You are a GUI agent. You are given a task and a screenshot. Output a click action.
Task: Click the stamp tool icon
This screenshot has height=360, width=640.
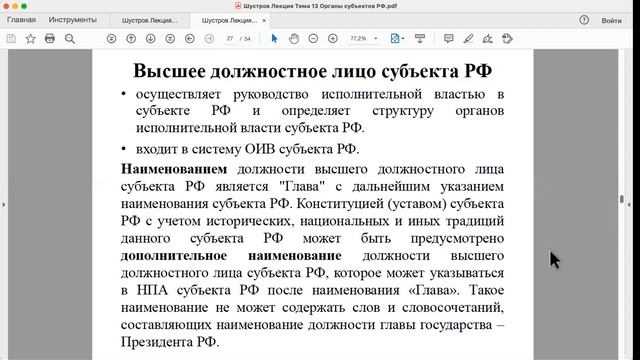click(507, 39)
